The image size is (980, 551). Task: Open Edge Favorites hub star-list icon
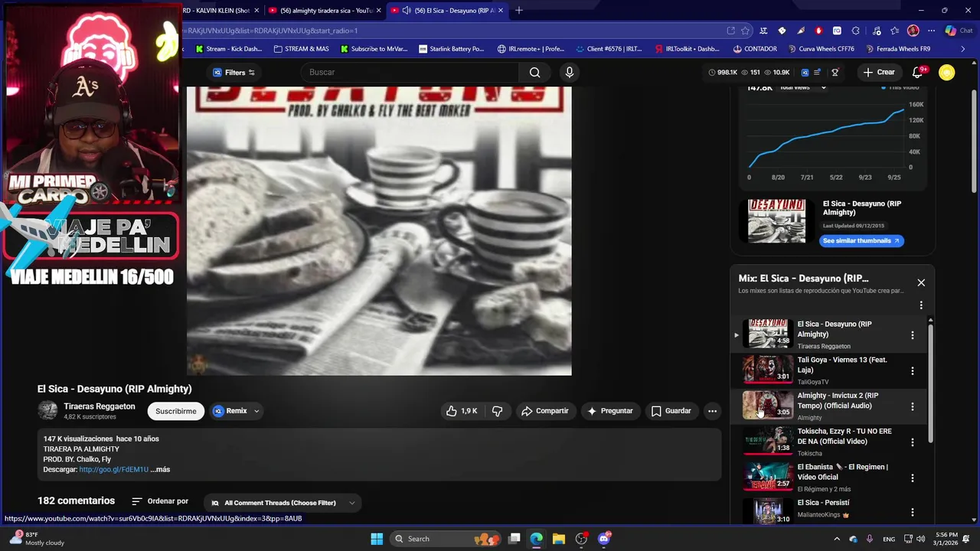(x=894, y=31)
